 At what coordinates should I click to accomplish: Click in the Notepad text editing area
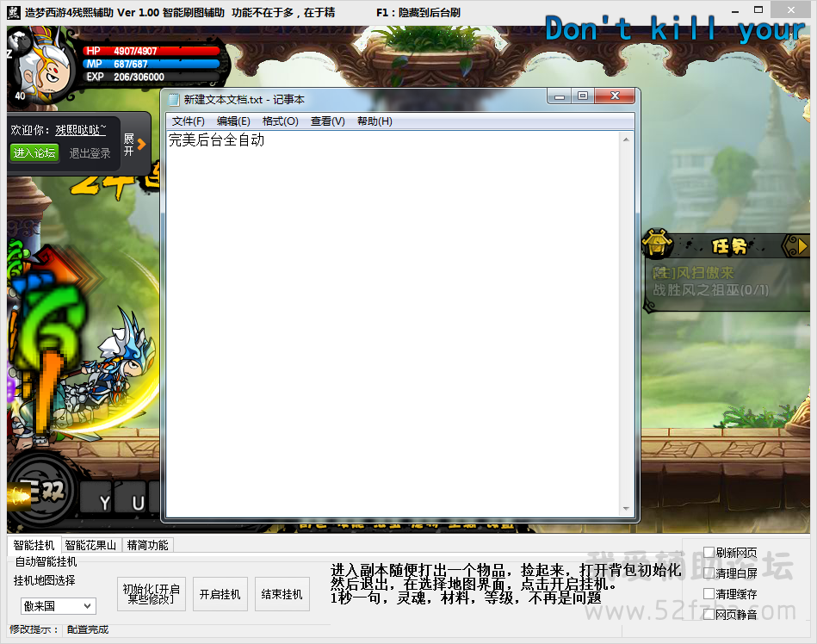click(x=393, y=324)
